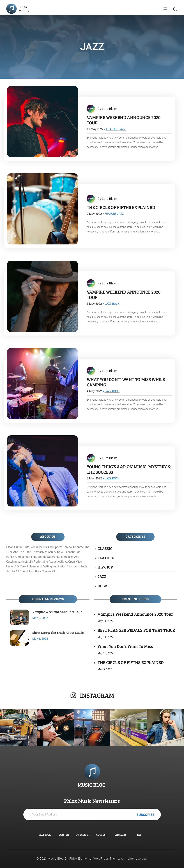
Task: Expand the Hip-Hop category chevron
Action: click(x=95, y=567)
